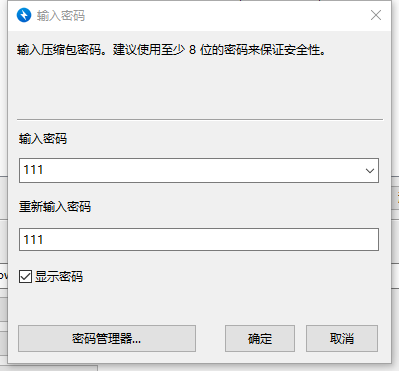Click the 重新输入密码 field label
This screenshot has height=371, width=399.
(x=55, y=207)
